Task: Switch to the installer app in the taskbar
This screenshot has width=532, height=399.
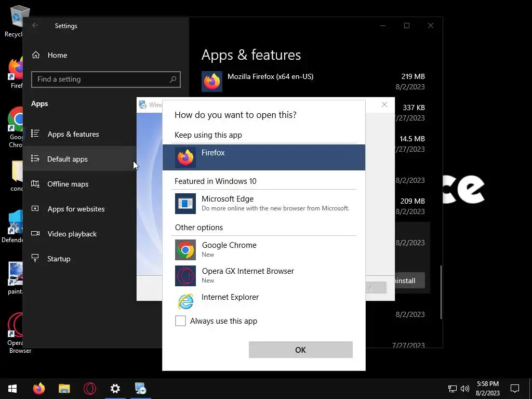Action: click(140, 389)
